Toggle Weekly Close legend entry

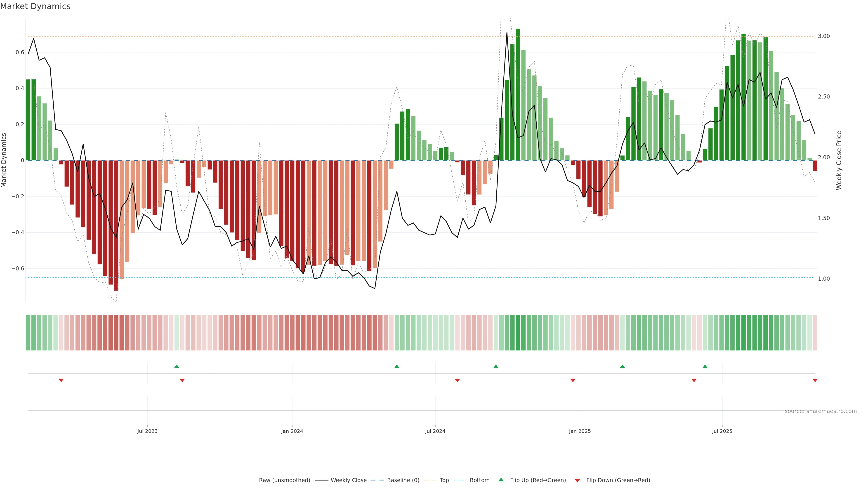coord(348,480)
